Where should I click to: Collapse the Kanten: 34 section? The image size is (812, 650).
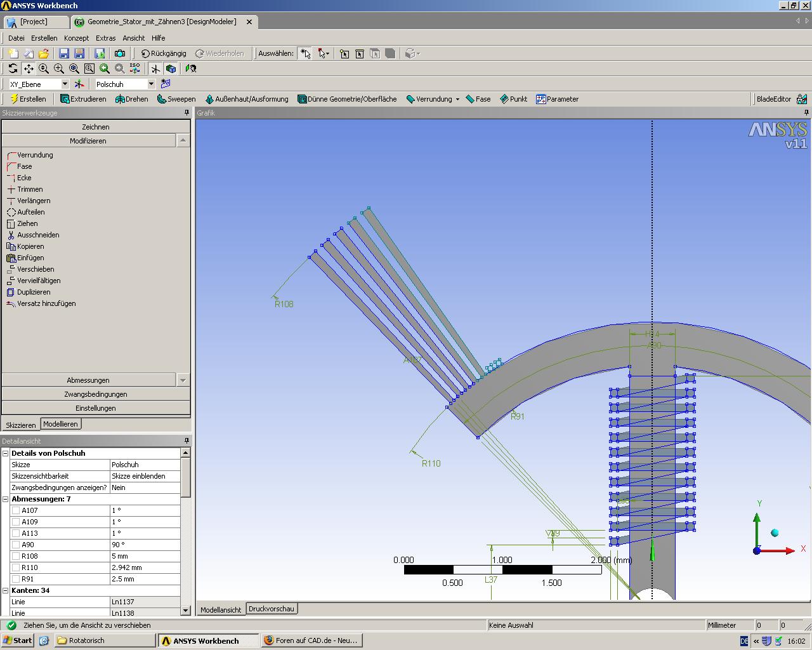6,590
